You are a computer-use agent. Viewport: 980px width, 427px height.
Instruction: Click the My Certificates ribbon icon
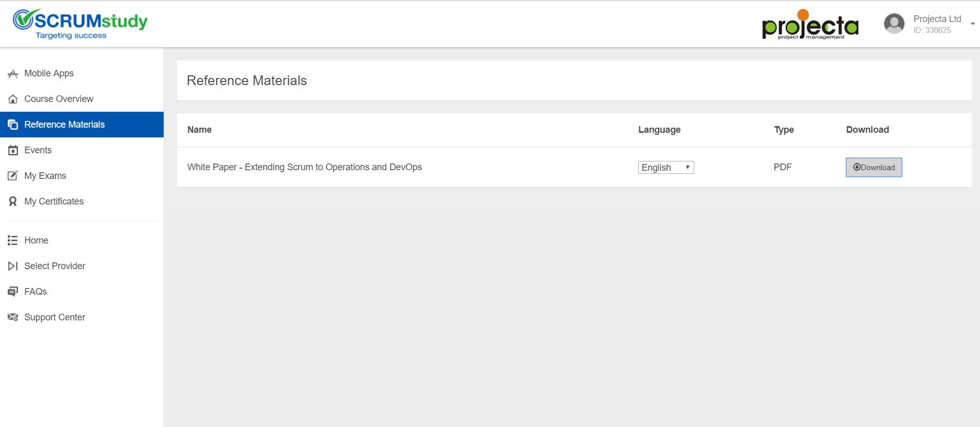(x=13, y=201)
